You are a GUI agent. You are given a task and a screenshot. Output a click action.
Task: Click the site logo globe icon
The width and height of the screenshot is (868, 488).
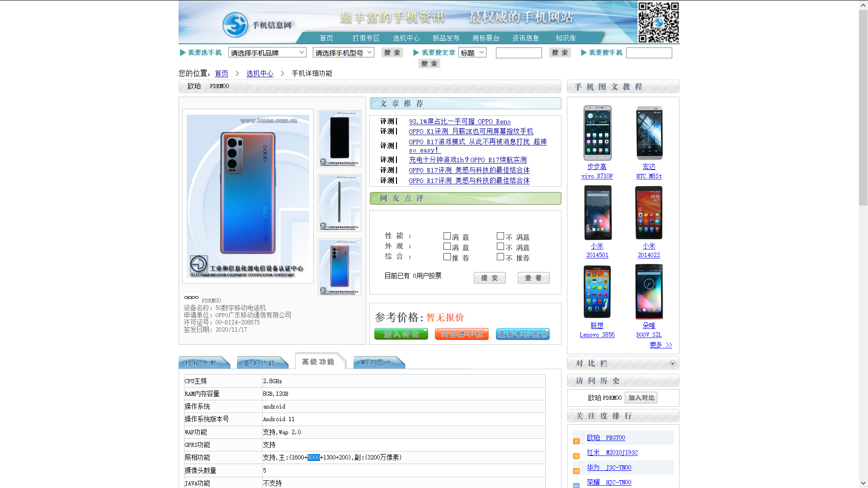[236, 25]
